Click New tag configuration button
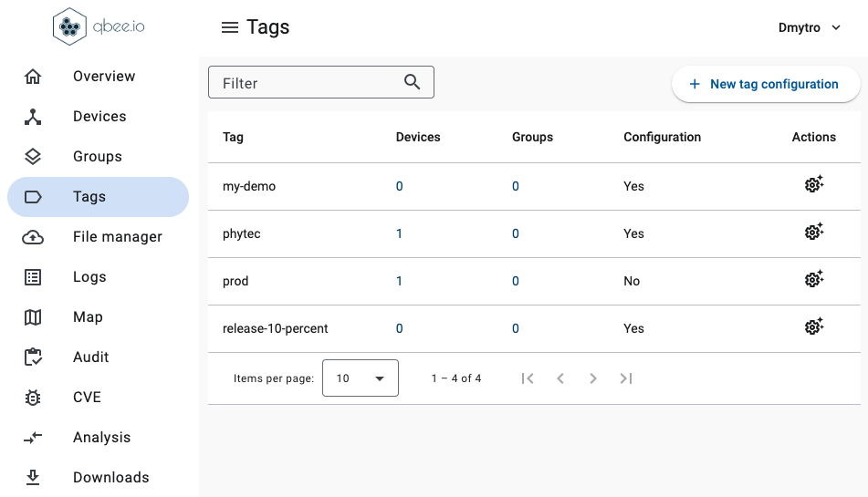Viewport: 868px width, 497px height. pos(766,84)
